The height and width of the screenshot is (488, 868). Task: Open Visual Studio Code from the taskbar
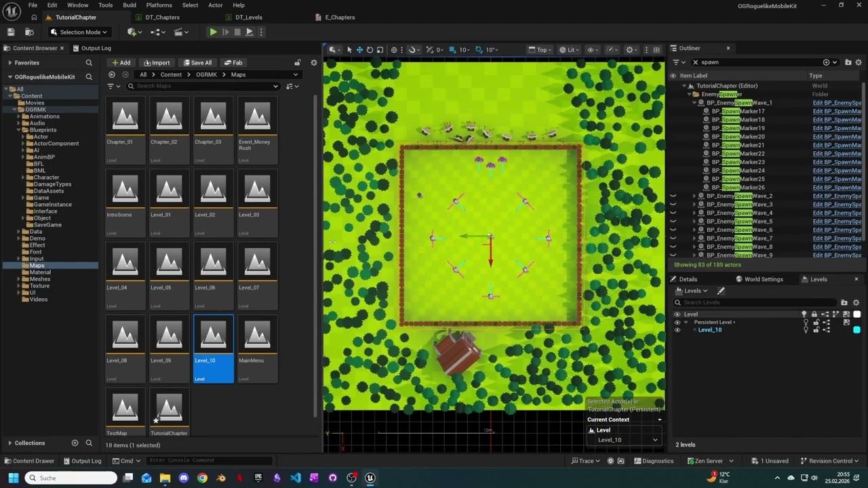click(296, 478)
